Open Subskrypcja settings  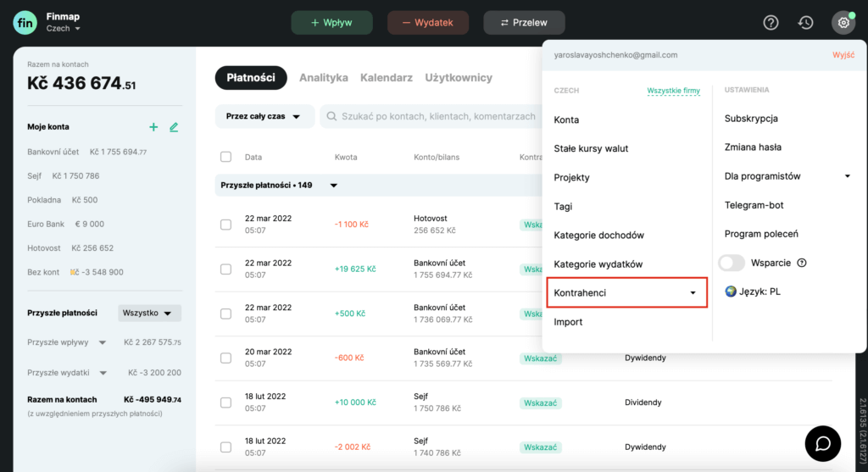[x=751, y=119]
